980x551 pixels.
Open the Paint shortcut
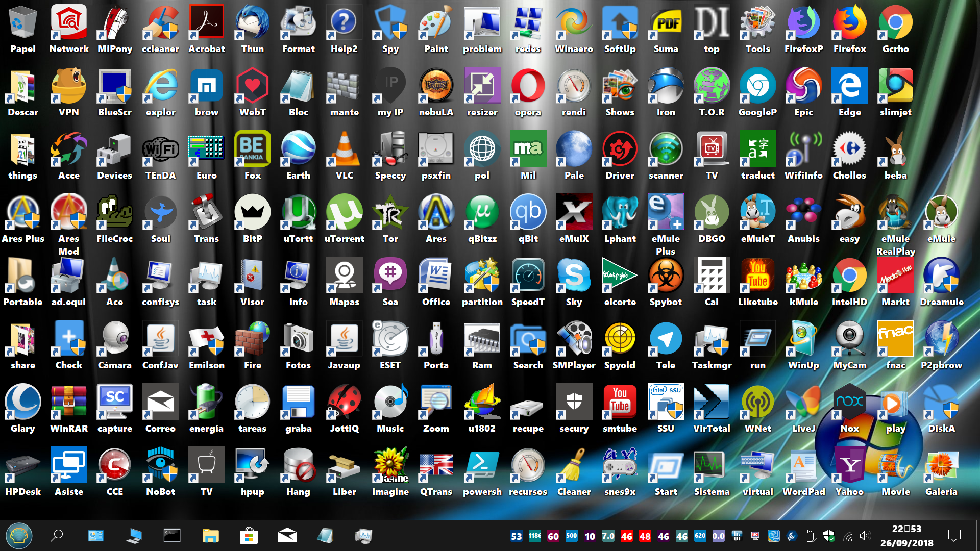[x=436, y=29]
